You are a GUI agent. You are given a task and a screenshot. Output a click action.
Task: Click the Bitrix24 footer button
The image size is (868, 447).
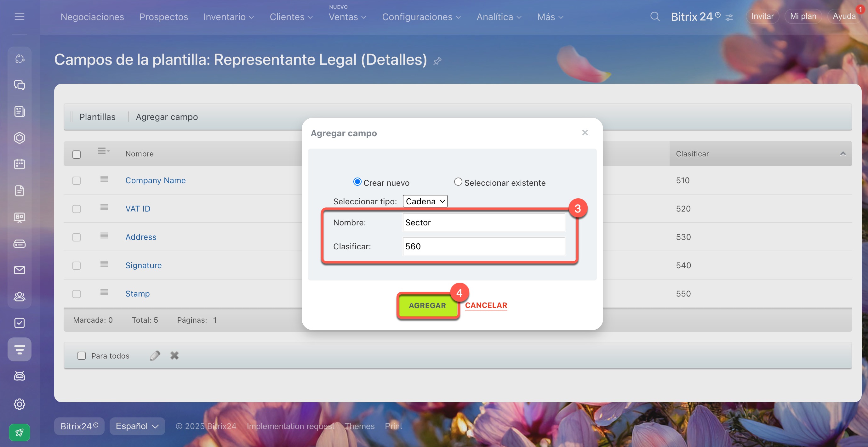click(79, 426)
